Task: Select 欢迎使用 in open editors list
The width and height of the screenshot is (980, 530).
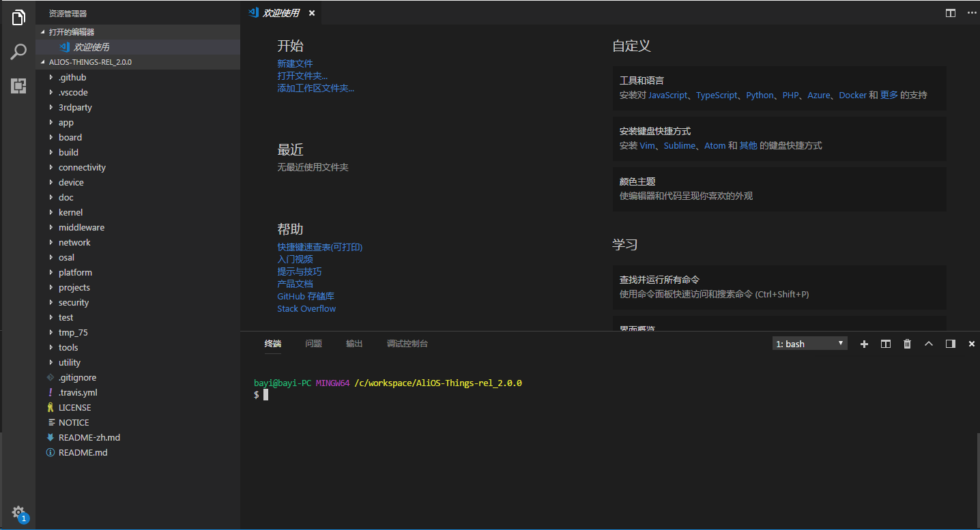Action: tap(138, 47)
